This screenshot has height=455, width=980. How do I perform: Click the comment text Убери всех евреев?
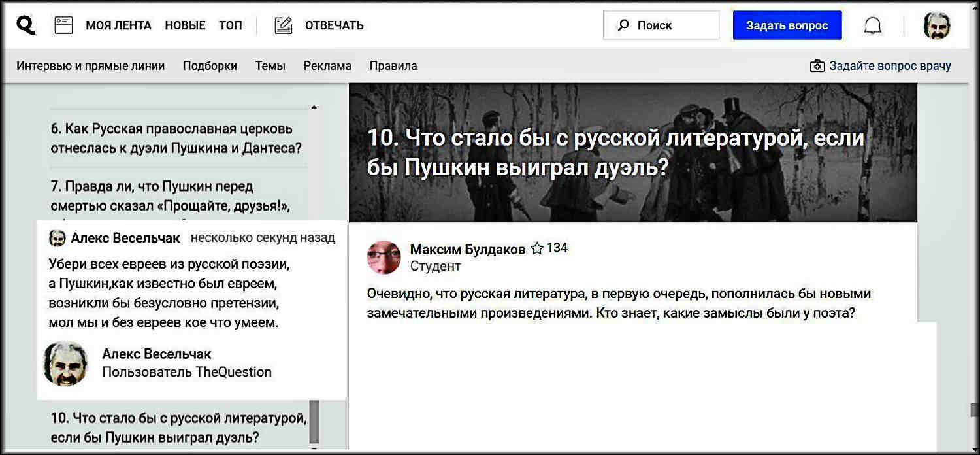169,294
